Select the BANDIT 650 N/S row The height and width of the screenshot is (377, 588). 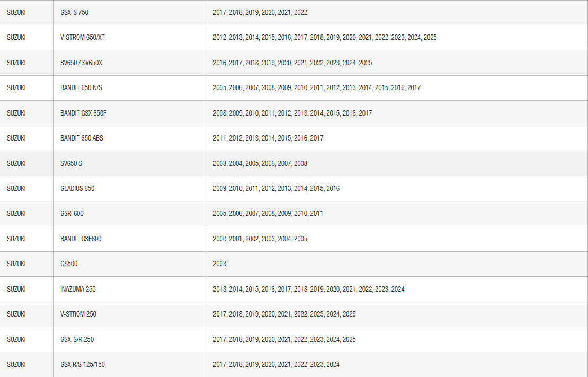pyautogui.click(x=81, y=88)
